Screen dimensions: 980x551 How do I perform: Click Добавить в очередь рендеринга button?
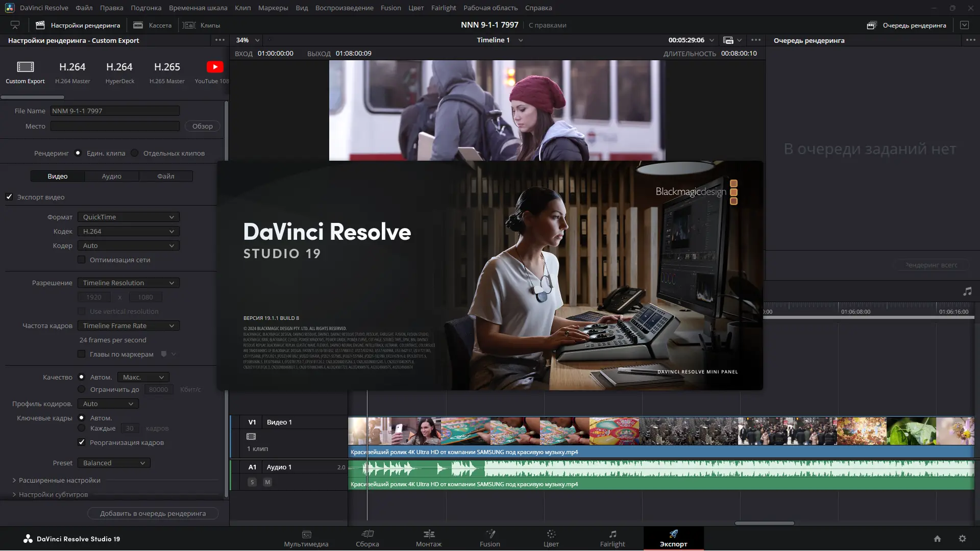[x=153, y=513]
